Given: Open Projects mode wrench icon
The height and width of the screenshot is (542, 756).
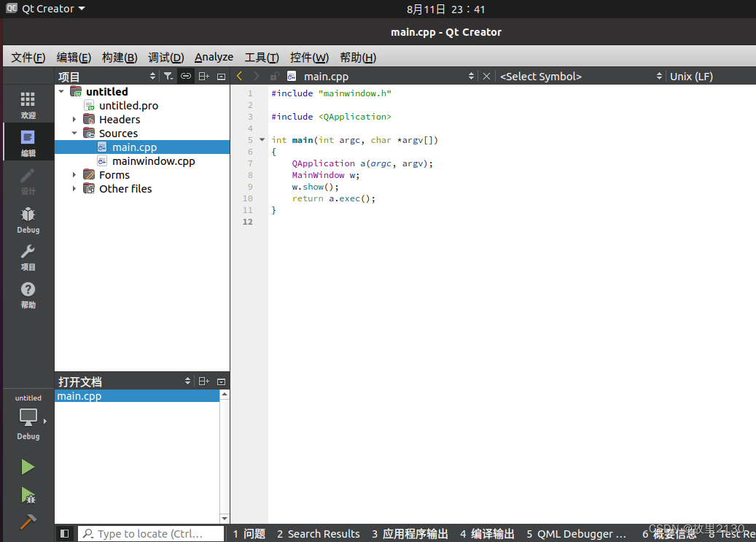Looking at the screenshot, I should pyautogui.click(x=28, y=258).
